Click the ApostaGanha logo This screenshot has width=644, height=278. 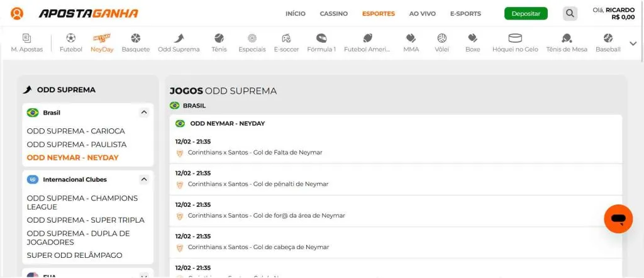click(x=88, y=13)
